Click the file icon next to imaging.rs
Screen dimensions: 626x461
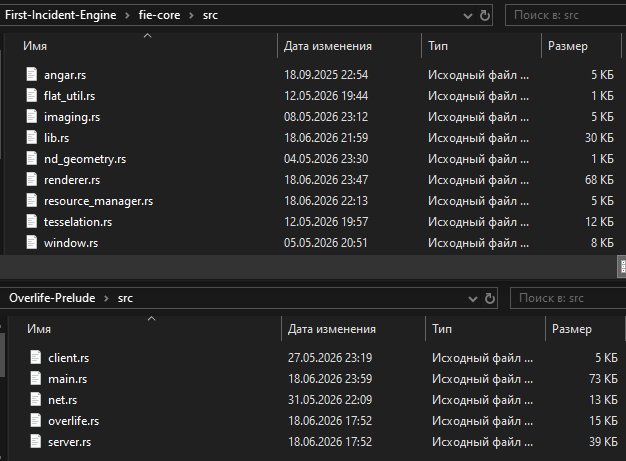[x=32, y=116]
